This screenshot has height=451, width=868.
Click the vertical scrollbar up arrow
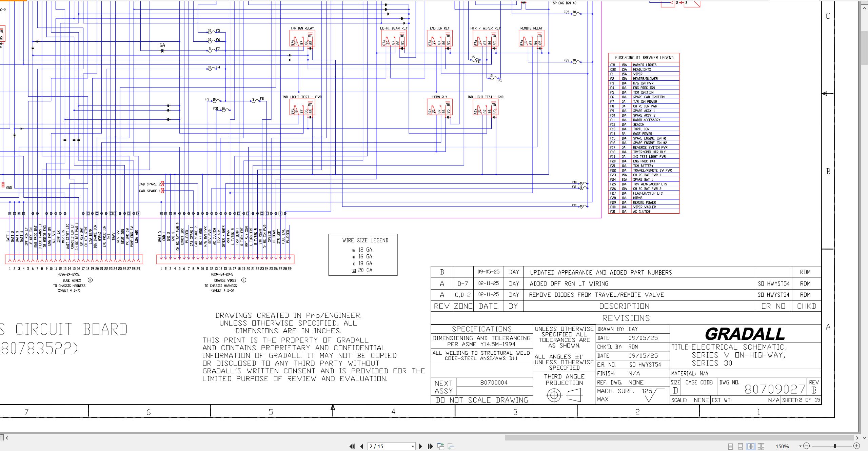(x=865, y=8)
